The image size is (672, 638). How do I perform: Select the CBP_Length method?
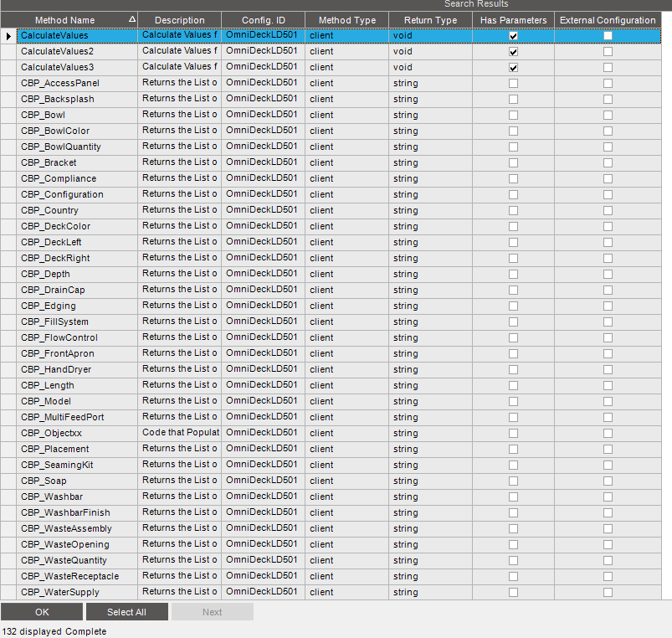coord(48,385)
